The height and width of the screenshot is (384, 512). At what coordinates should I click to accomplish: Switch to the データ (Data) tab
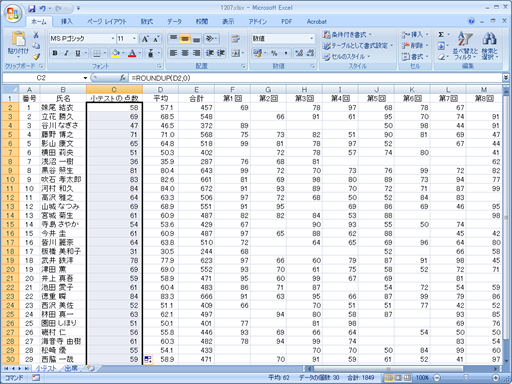pyautogui.click(x=174, y=22)
